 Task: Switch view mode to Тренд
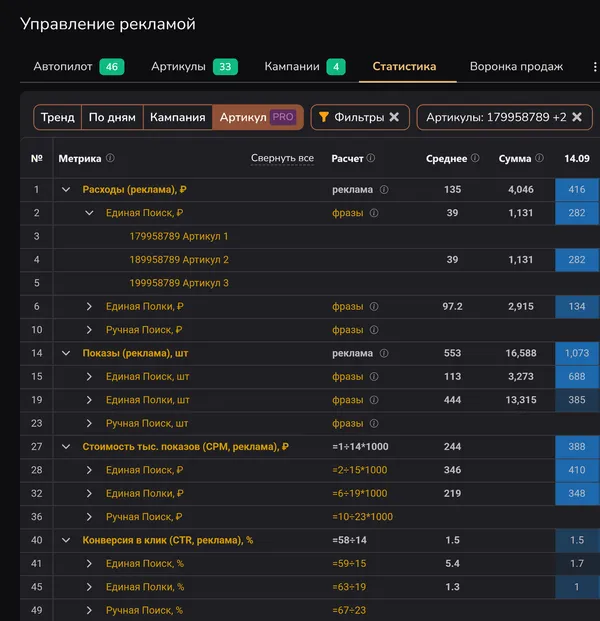(58, 117)
